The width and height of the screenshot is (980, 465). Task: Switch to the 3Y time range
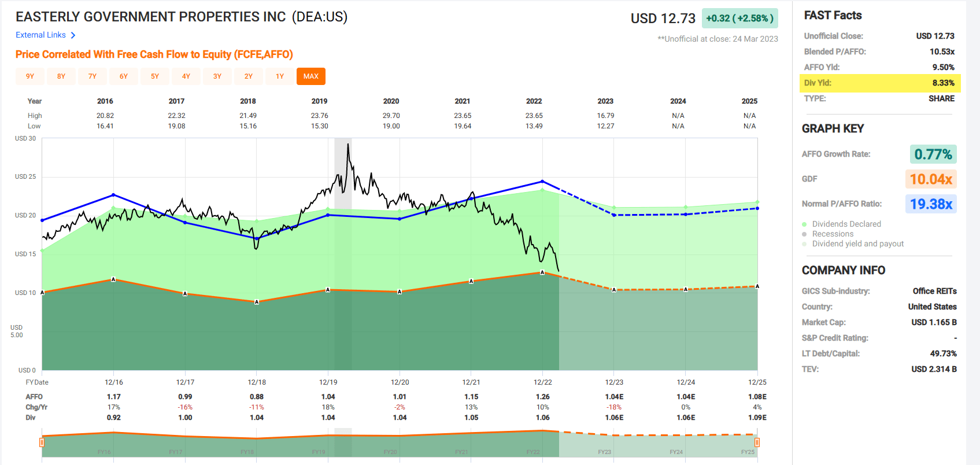click(217, 76)
